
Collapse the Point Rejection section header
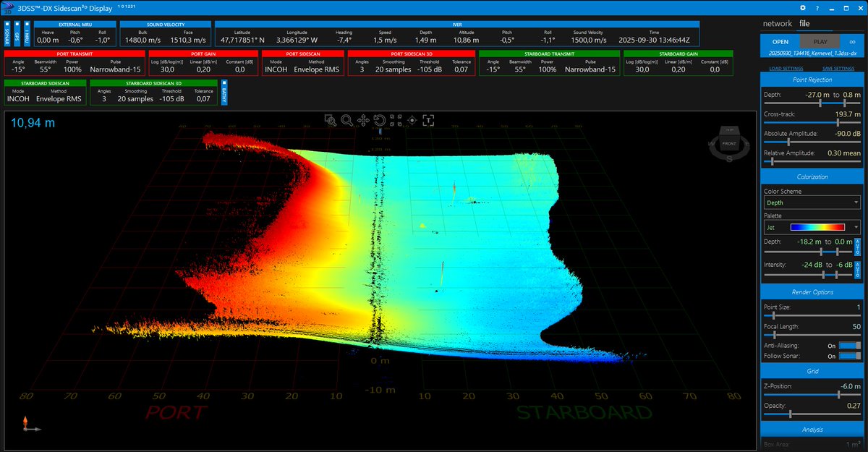tap(812, 80)
